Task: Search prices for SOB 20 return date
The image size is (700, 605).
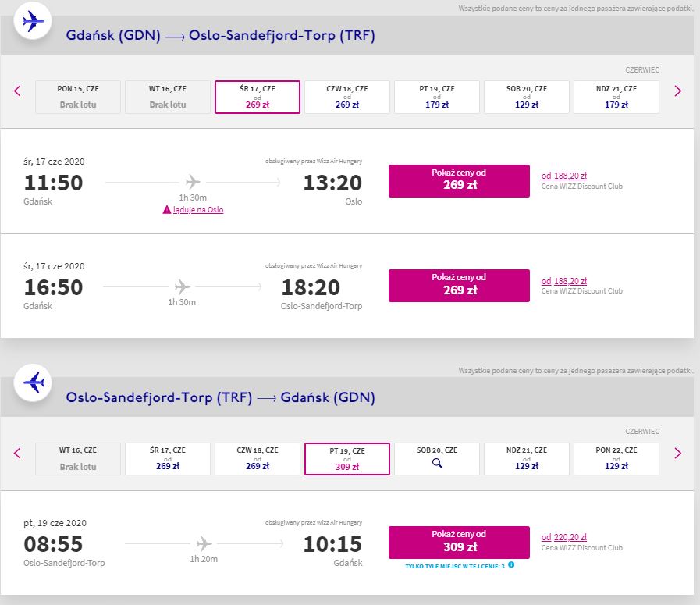Action: coord(437,459)
